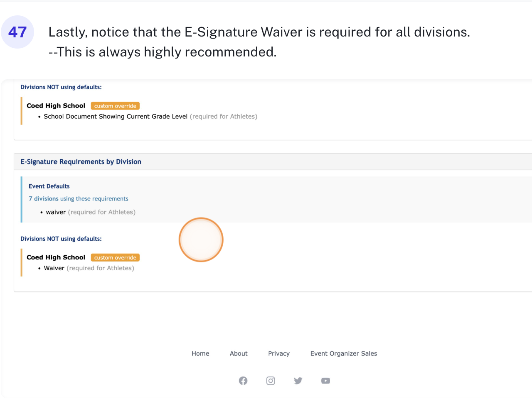532x406 pixels.
Task: Select the E-Signature Requirements by Division header
Action: [x=81, y=162]
